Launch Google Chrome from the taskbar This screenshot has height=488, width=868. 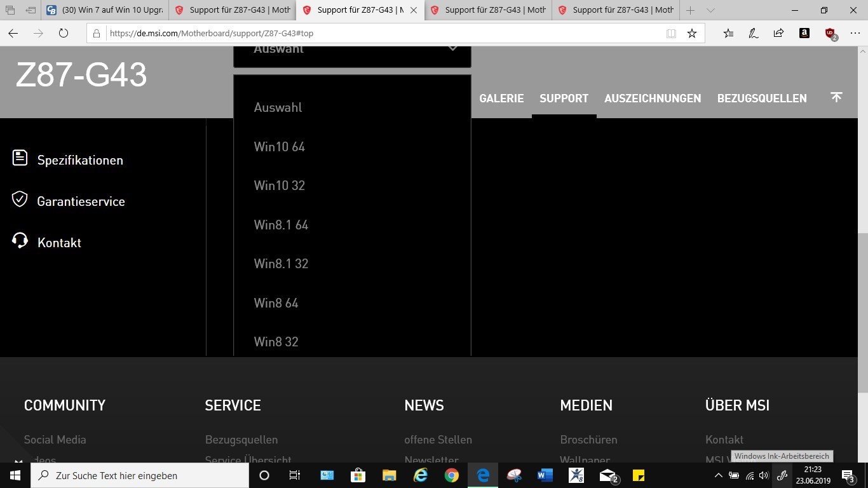451,475
